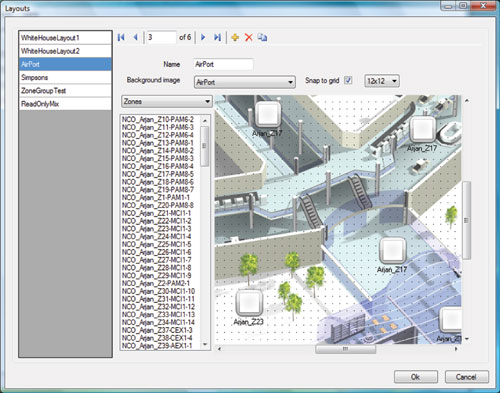
Task: Click the map's horizontal scrollbar thumb
Action: click(x=345, y=349)
